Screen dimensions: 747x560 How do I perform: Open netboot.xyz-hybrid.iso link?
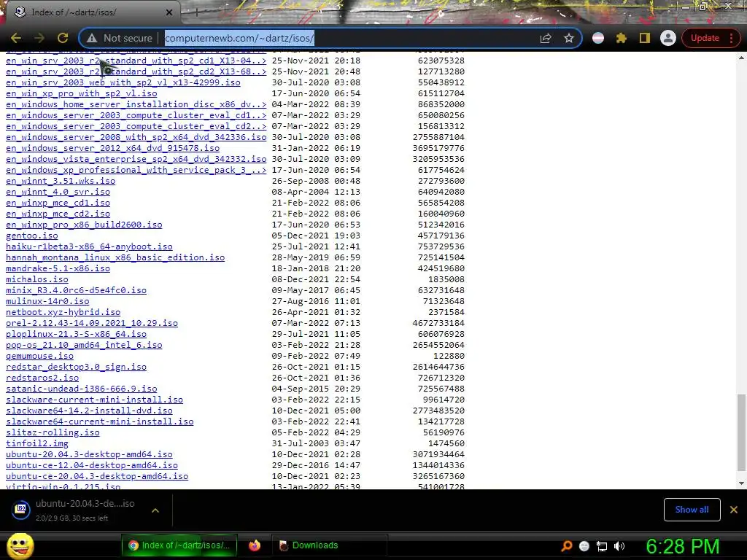(x=63, y=312)
